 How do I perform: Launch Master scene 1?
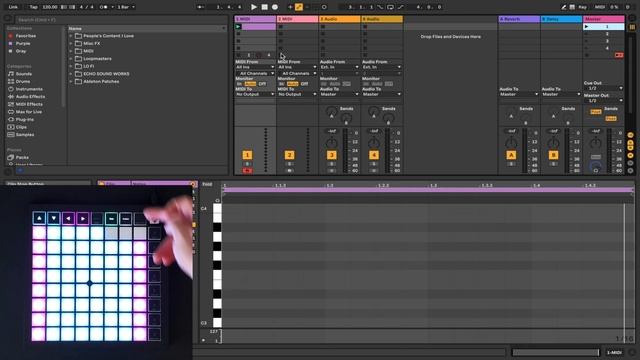point(587,27)
